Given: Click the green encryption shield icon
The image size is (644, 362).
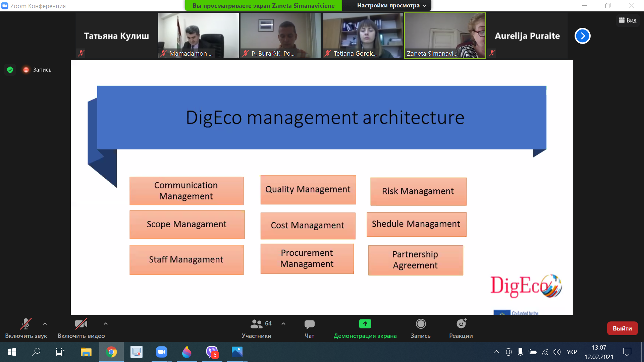Looking at the screenshot, I should click(10, 70).
